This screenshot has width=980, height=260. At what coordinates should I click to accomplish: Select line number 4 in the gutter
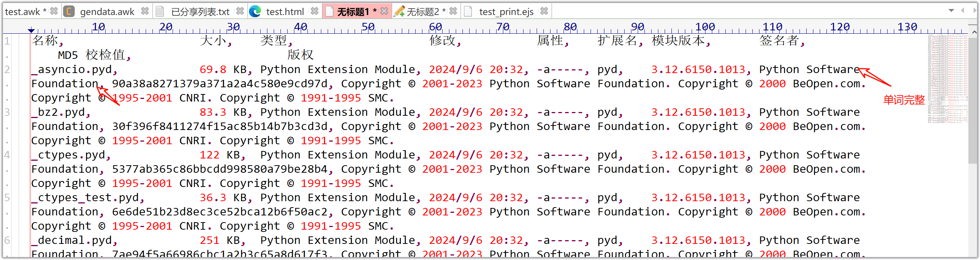click(x=7, y=155)
